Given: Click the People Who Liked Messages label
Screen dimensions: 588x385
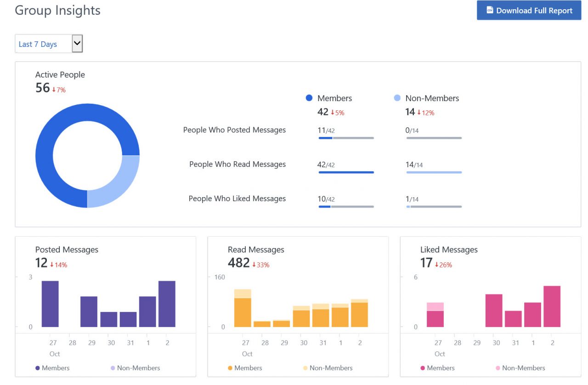Looking at the screenshot, I should coord(237,199).
